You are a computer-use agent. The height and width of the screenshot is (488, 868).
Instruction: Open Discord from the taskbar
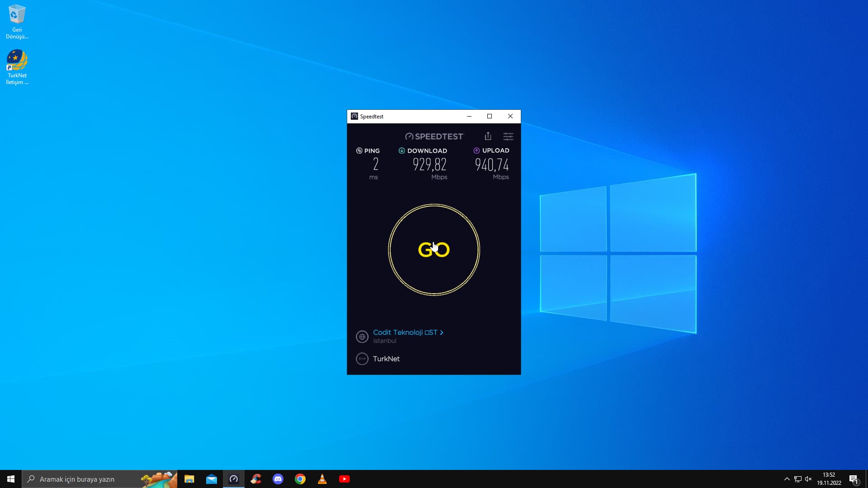(x=278, y=479)
